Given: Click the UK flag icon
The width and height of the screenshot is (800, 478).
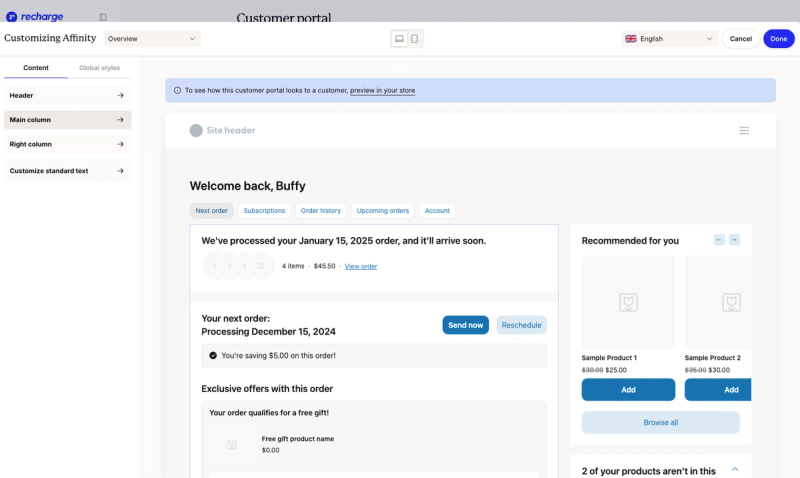Looking at the screenshot, I should click(x=631, y=39).
